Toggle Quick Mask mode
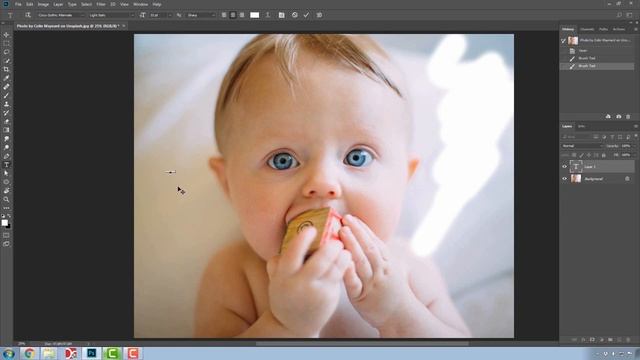 pyautogui.click(x=6, y=235)
